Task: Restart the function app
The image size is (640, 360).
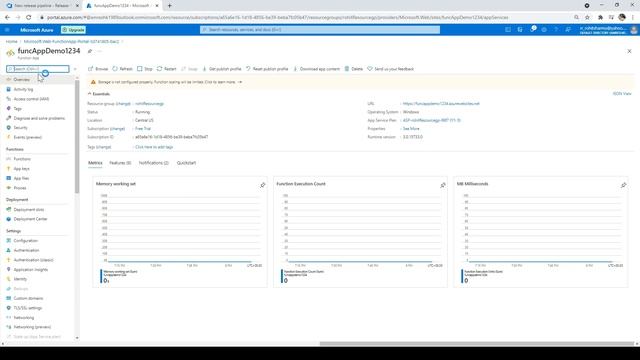Action: pyautogui.click(x=167, y=69)
